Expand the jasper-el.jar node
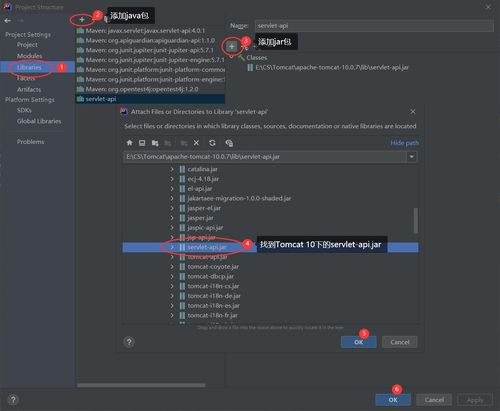This screenshot has width=500, height=411. click(172, 208)
